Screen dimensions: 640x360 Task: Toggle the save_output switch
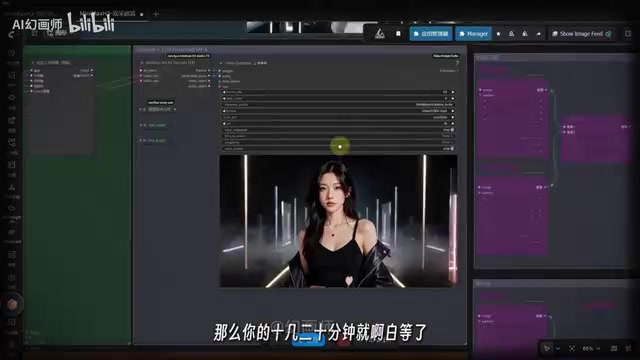pyautogui.click(x=452, y=149)
